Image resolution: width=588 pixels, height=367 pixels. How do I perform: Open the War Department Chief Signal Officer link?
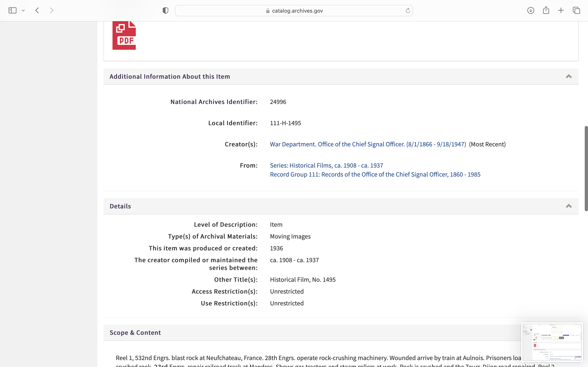(x=368, y=144)
